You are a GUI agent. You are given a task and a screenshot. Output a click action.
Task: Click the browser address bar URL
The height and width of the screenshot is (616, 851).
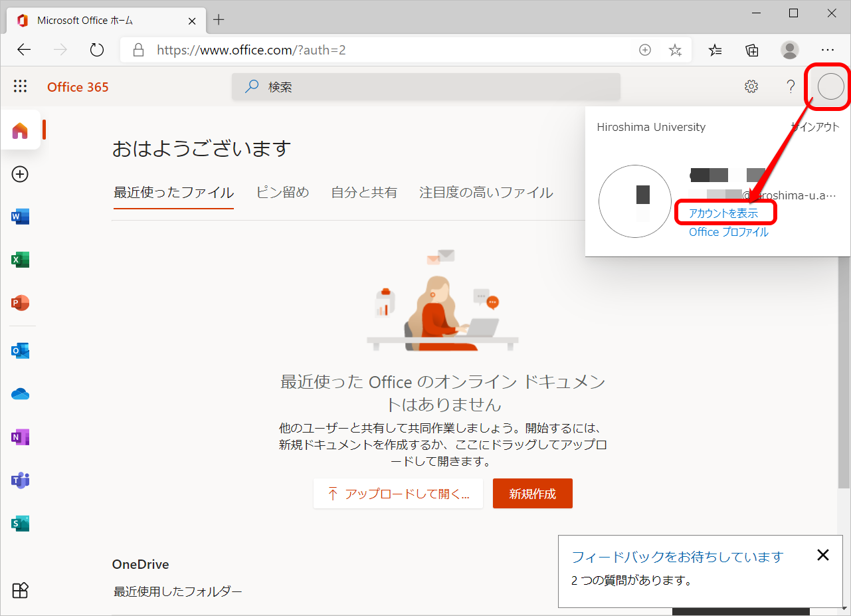point(251,50)
